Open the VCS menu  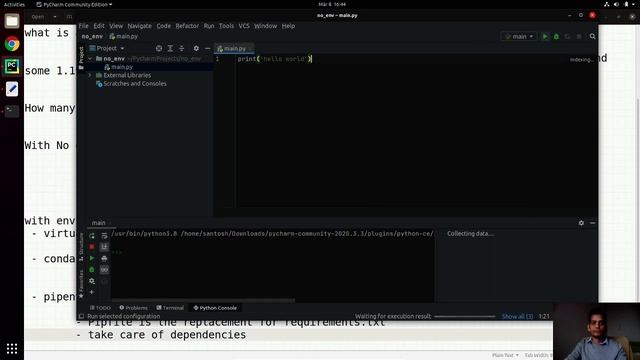244,26
